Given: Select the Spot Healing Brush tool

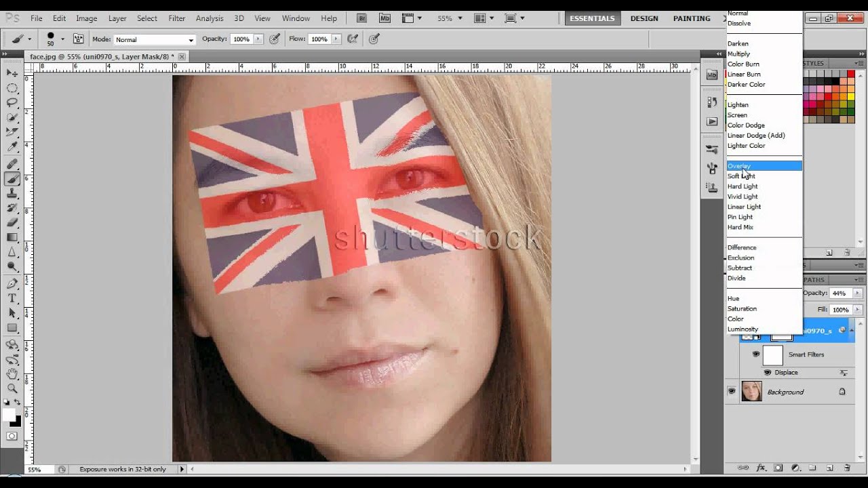Looking at the screenshot, I should pos(12,165).
